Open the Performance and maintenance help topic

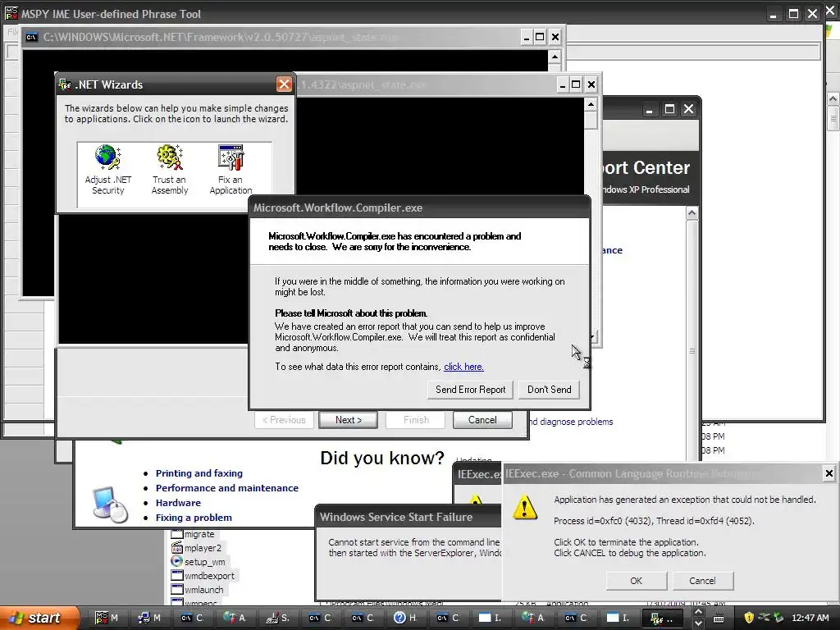[226, 488]
